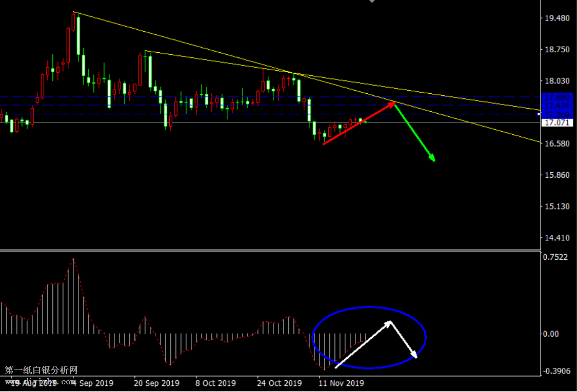Click the 17.474 blue price level label
577x392 pixels.
click(556, 106)
